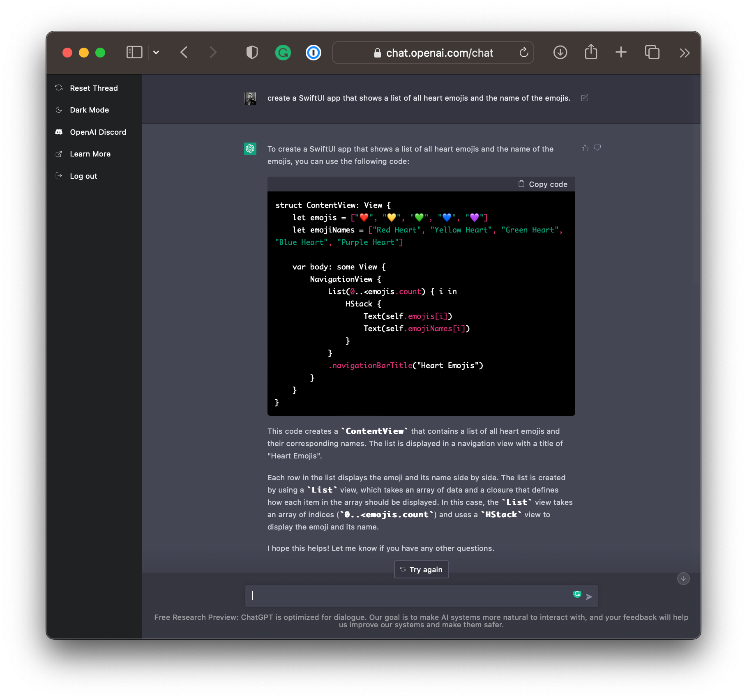Click Copy code button
747x700 pixels.
point(543,184)
